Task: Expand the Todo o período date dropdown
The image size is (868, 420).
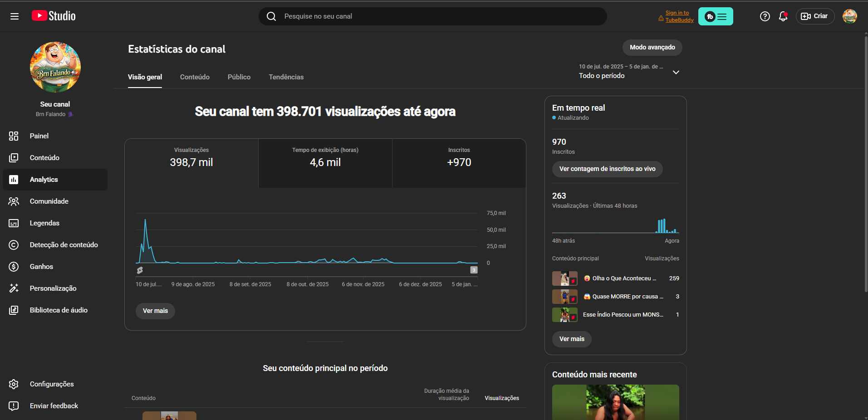Action: (x=629, y=72)
